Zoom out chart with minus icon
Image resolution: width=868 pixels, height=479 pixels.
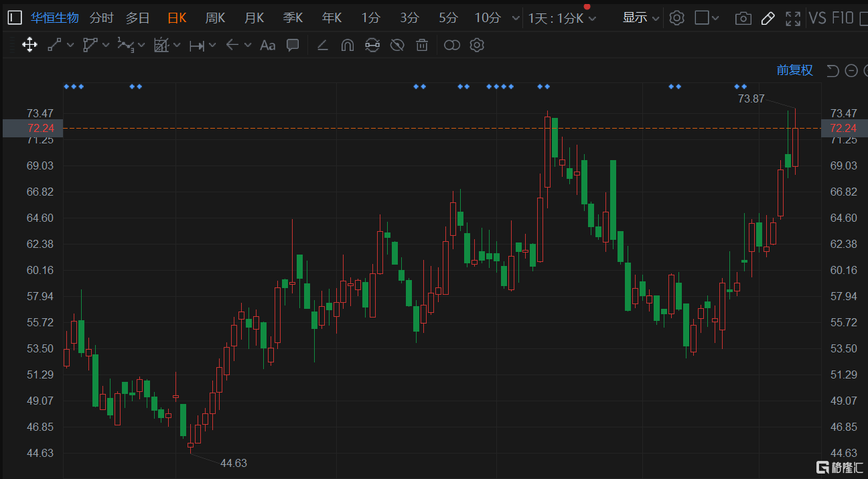pyautogui.click(x=851, y=71)
